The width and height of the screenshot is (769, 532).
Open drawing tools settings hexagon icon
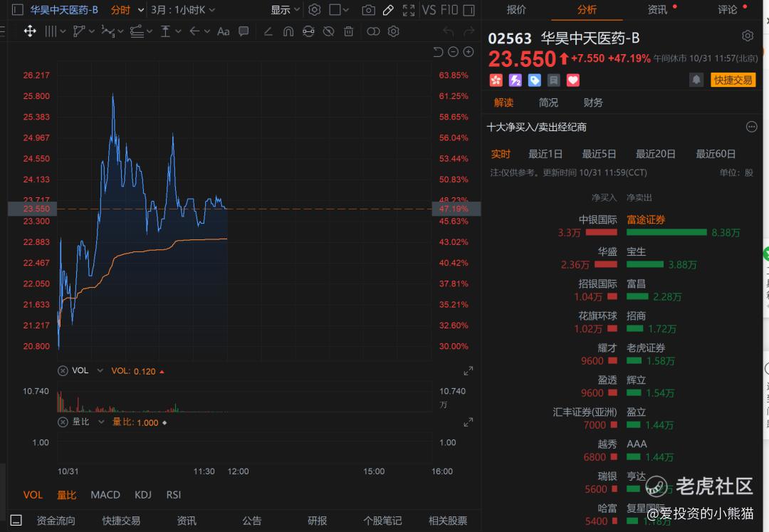393,31
